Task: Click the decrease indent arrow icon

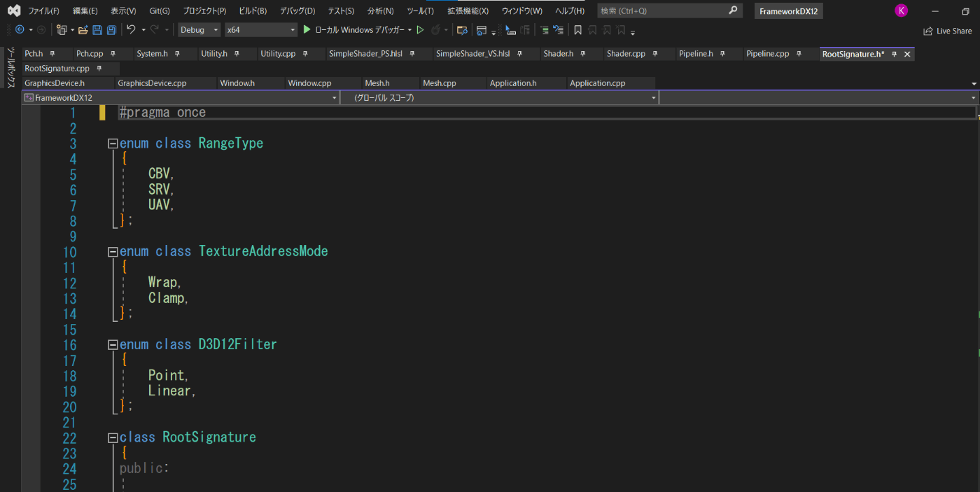Action: [558, 30]
